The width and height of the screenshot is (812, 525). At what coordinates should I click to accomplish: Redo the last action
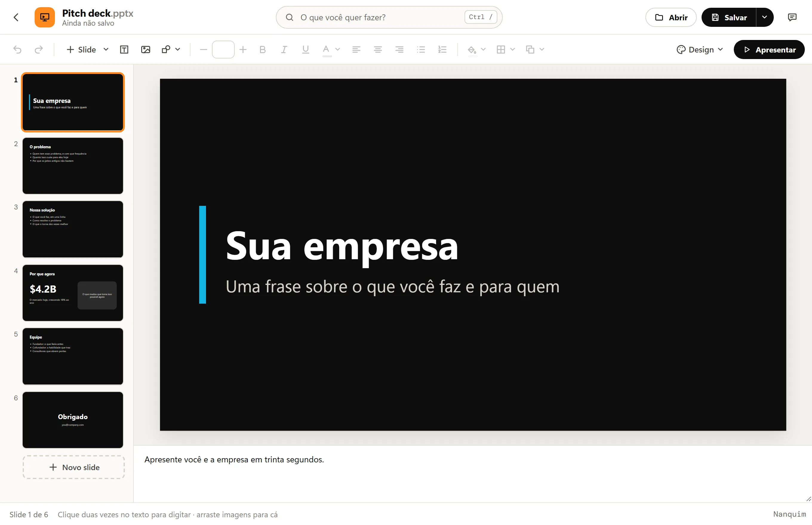(x=39, y=50)
